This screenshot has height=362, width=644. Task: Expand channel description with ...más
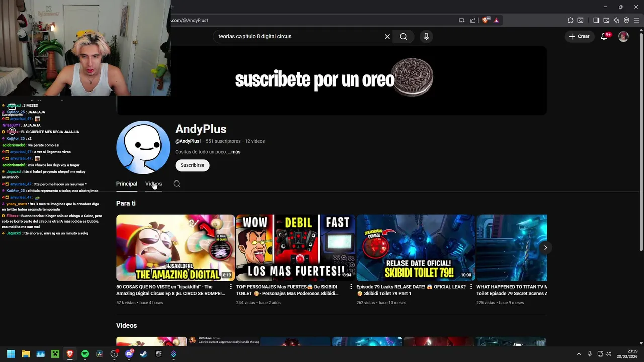234,152
